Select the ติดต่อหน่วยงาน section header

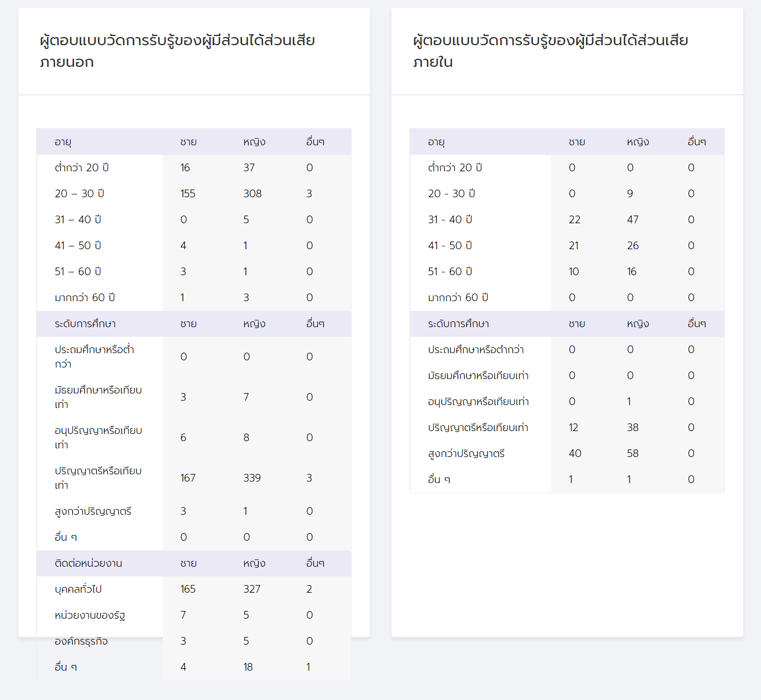tap(89, 563)
